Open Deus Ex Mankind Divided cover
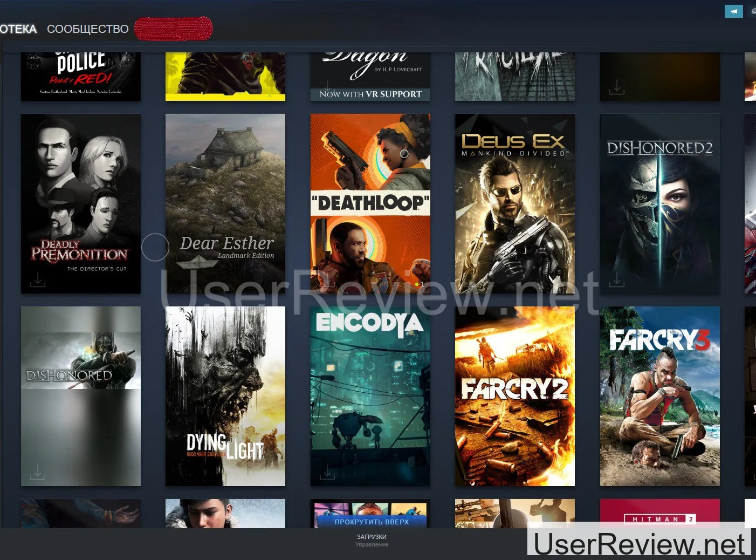Viewport: 756px width, 560px height. coord(514,203)
